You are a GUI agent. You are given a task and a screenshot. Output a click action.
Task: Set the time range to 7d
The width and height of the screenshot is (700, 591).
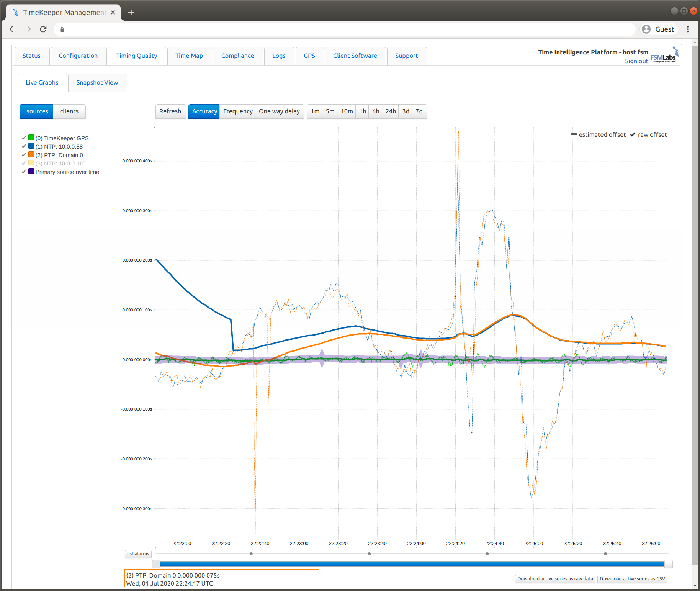(x=419, y=111)
